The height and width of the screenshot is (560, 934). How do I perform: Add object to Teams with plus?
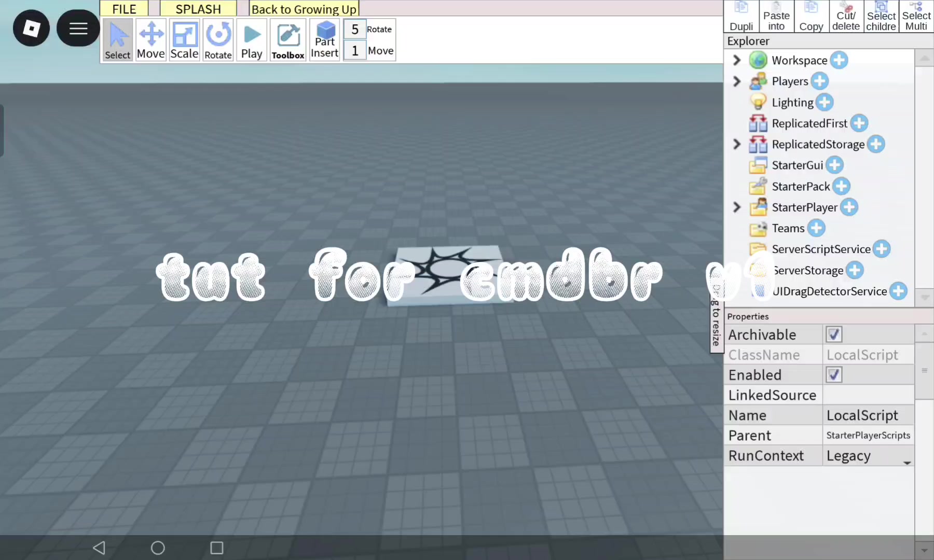(x=816, y=228)
